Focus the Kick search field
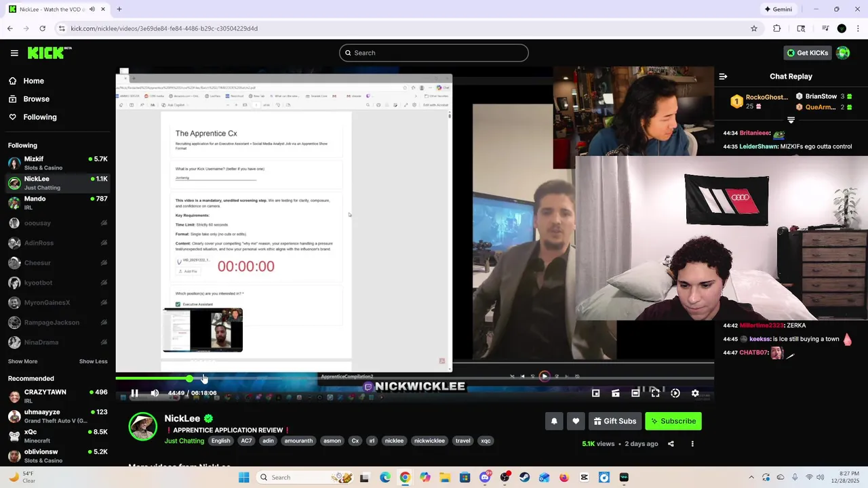The image size is (868, 488). coord(434,53)
